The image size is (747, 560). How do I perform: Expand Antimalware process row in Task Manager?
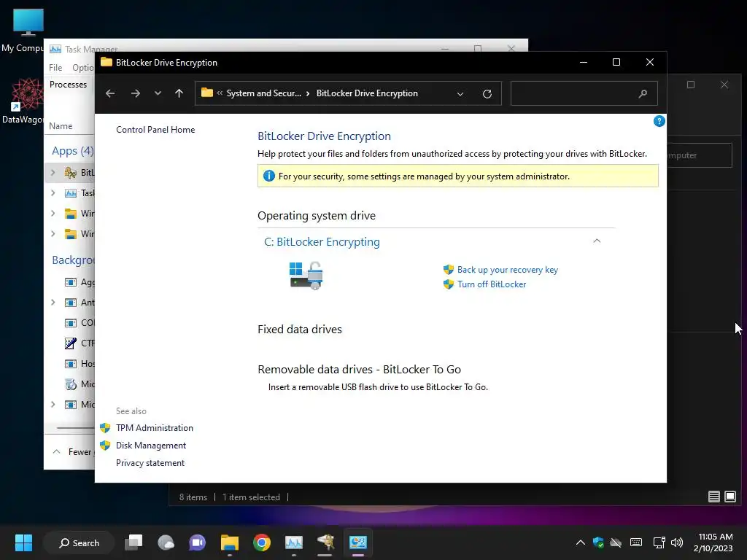53,303
